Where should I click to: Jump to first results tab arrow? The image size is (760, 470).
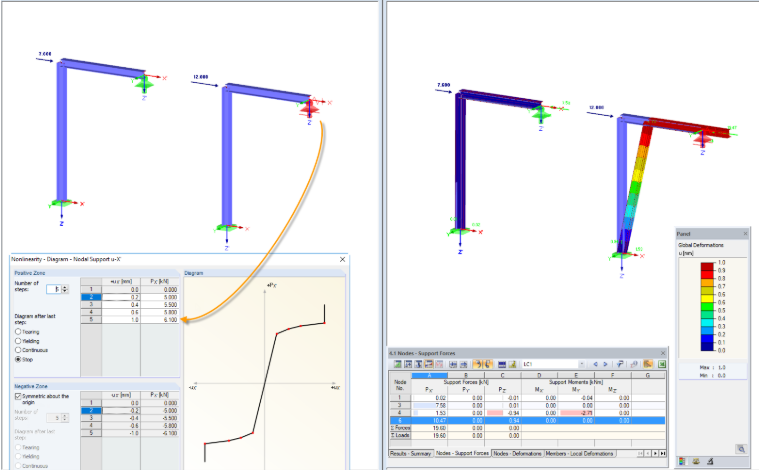[640, 454]
